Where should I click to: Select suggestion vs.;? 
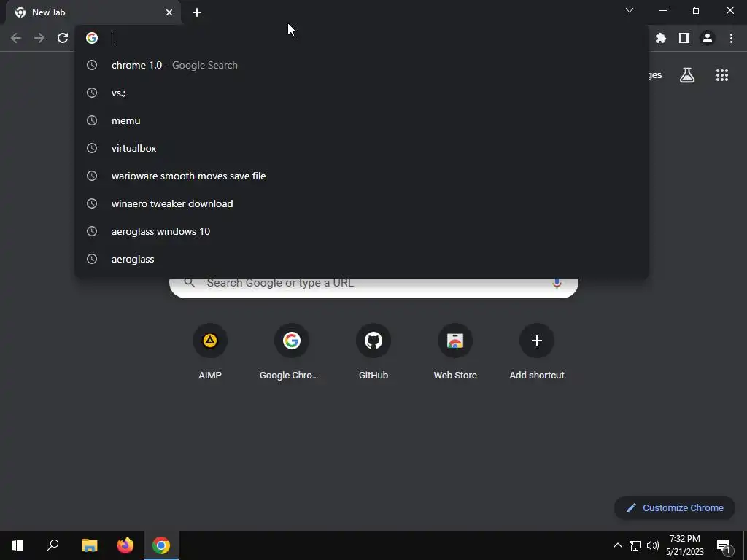coord(362,93)
